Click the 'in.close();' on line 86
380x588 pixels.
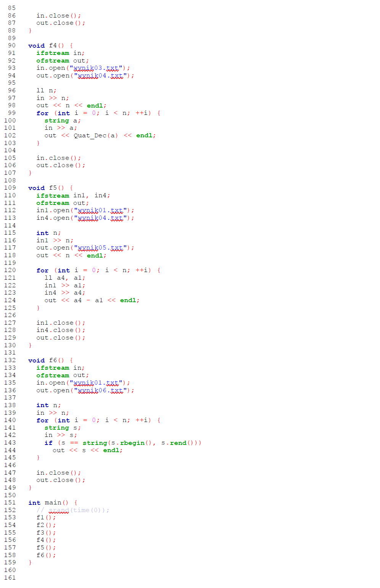tap(59, 16)
